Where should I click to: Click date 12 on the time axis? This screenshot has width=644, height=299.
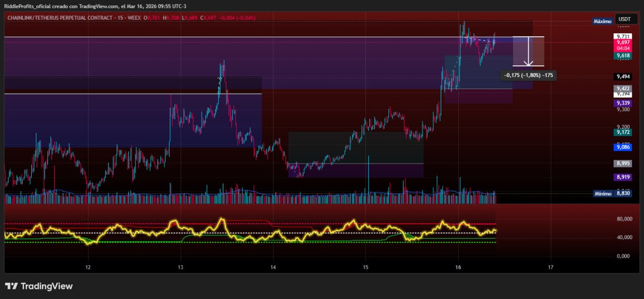[x=88, y=267]
